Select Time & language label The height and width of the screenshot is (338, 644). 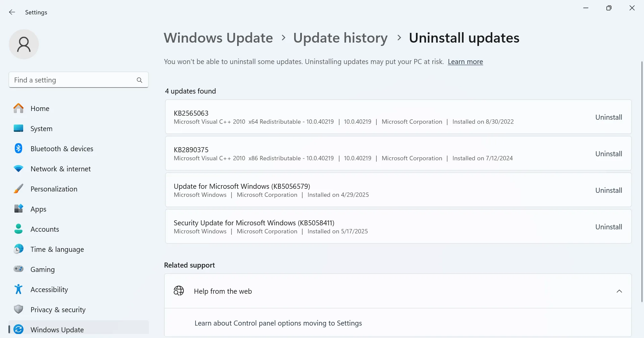pos(57,249)
